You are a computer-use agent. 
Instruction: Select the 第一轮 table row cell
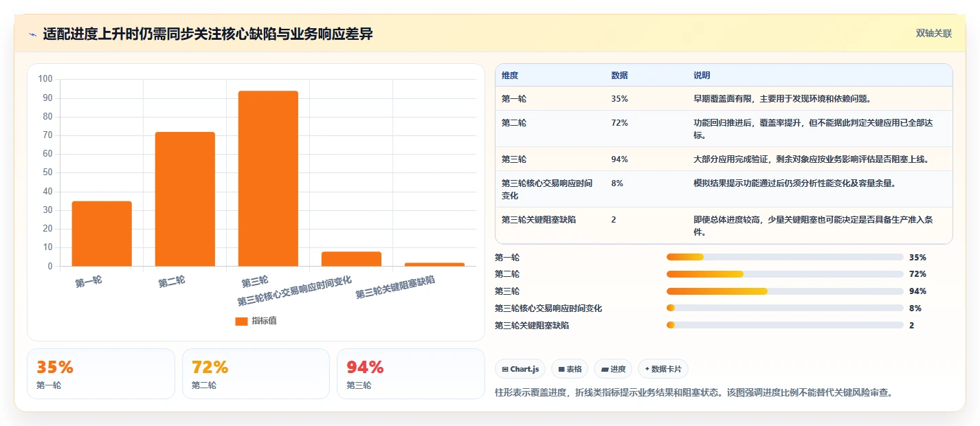514,99
